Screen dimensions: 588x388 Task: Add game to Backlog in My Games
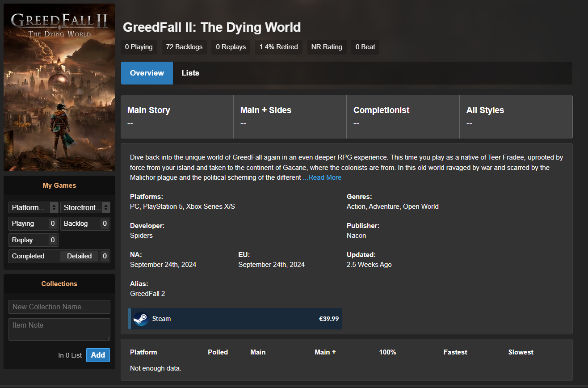tap(85, 224)
